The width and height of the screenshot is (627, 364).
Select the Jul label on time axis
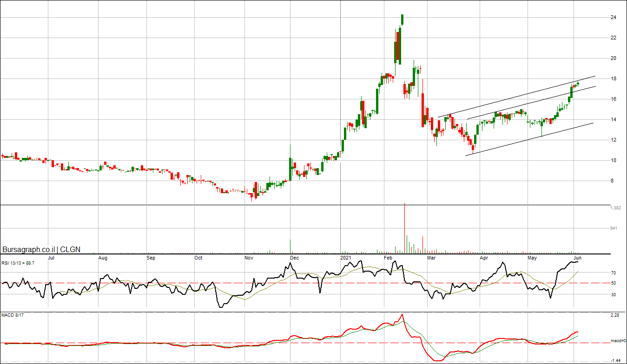click(52, 258)
